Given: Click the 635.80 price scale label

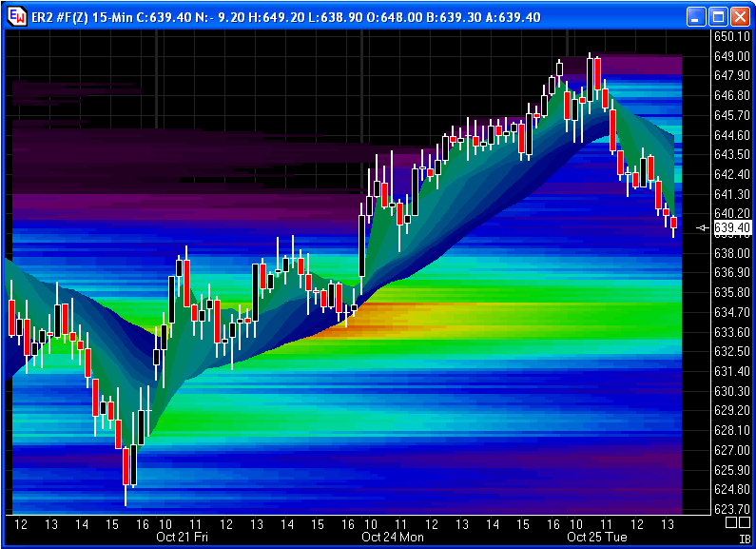Looking at the screenshot, I should pyautogui.click(x=732, y=292).
